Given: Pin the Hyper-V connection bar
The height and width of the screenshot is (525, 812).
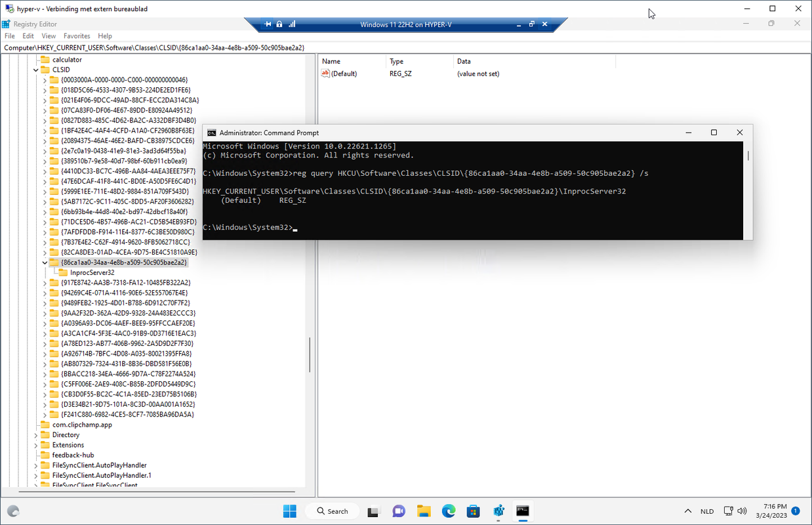Looking at the screenshot, I should click(268, 24).
